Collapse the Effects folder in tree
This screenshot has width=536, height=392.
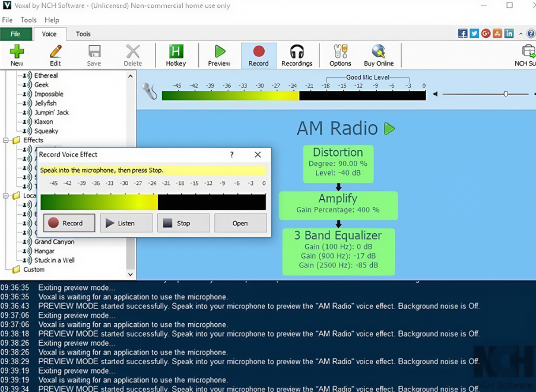(6, 141)
